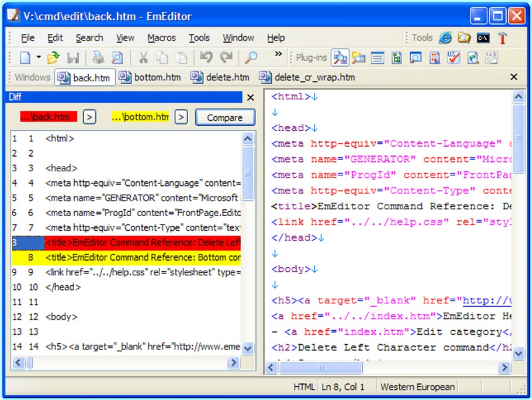
Task: Click the Cut scissors icon
Action: pos(143,58)
